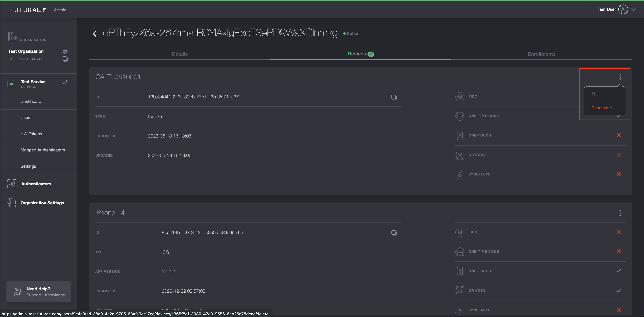Open GALT10510001 three-dot options menu
This screenshot has width=644, height=317.
click(x=620, y=77)
